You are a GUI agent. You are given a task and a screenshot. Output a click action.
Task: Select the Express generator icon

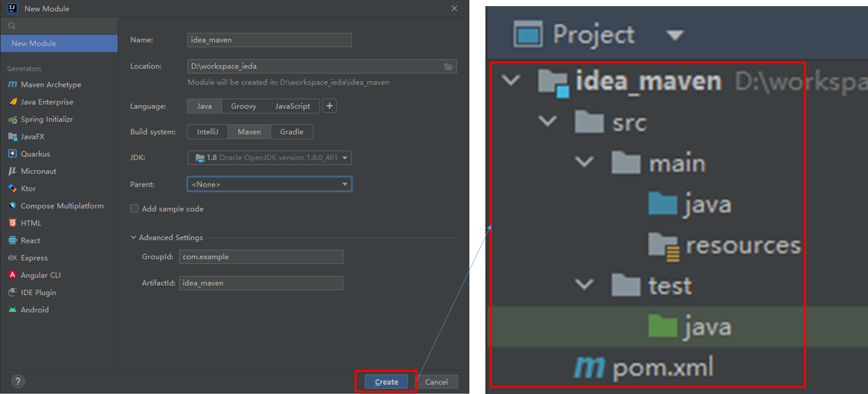[13, 257]
